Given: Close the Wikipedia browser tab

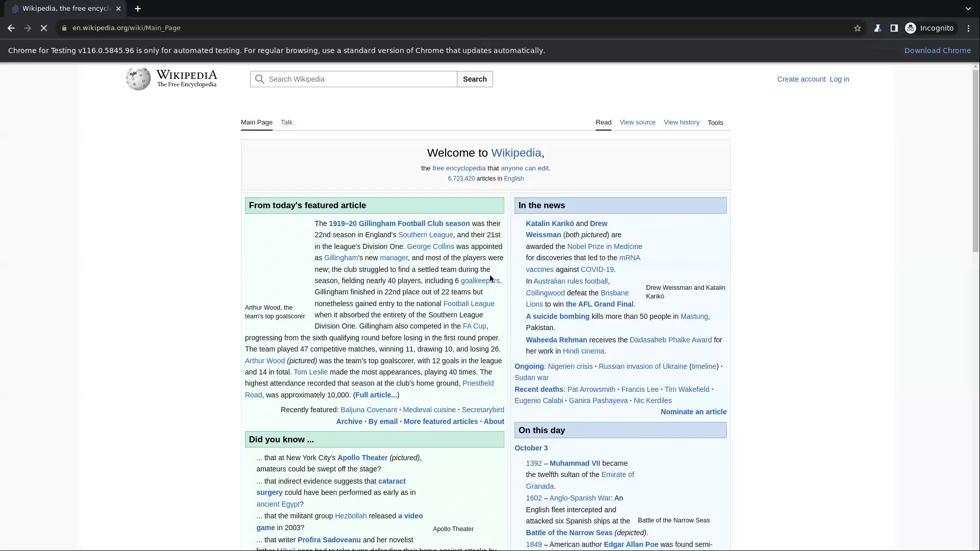Looking at the screenshot, I should (x=118, y=9).
